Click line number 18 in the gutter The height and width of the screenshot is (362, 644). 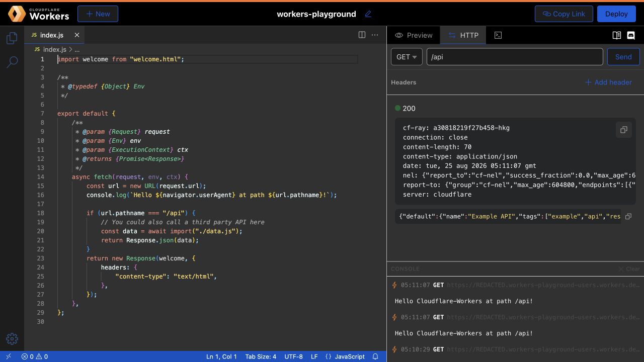point(41,213)
